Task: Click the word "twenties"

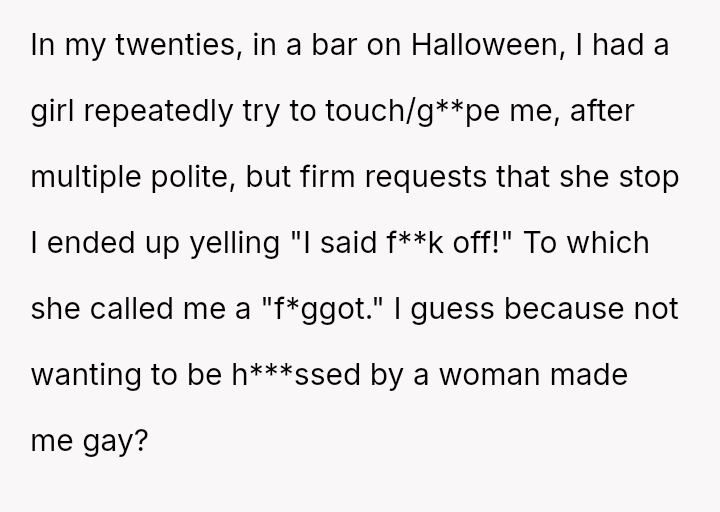Action: [x=174, y=46]
